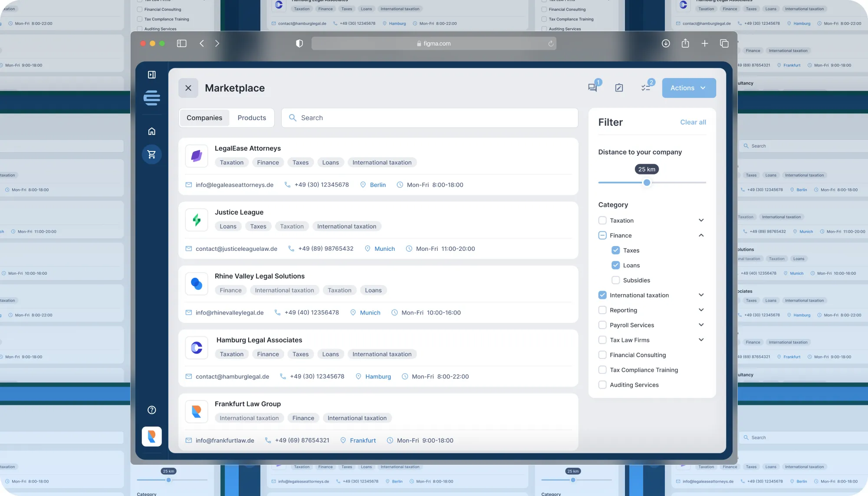The width and height of the screenshot is (868, 496).
Task: Toggle the sidebar panel collapse icon
Action: (151, 75)
